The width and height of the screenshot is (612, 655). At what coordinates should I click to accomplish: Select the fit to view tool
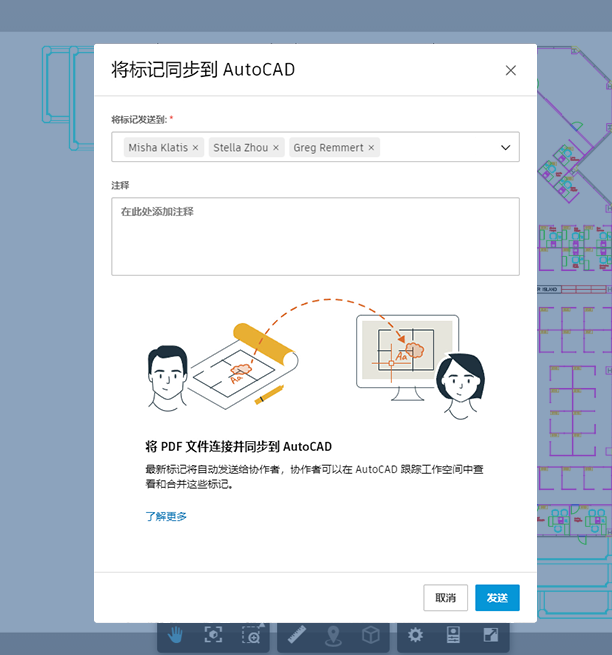point(213,635)
